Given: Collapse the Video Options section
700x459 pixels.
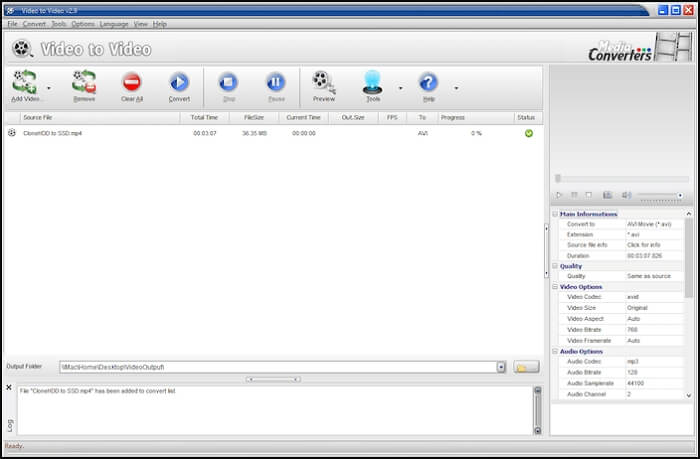Looking at the screenshot, I should coord(555,287).
